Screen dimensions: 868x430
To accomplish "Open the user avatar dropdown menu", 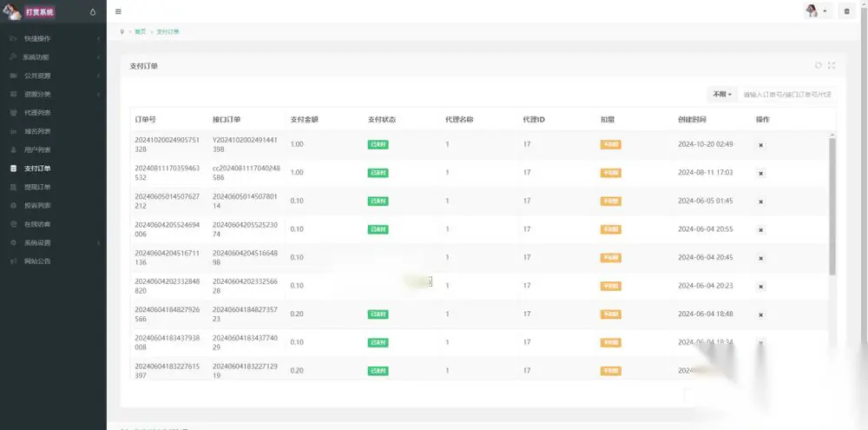I will click(819, 11).
